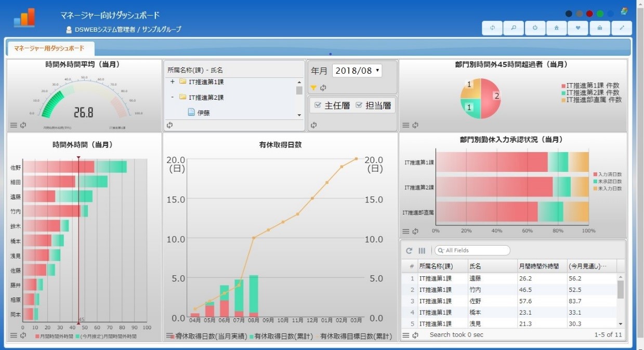Click the refresh button in the top-right toolbar
This screenshot has height=350, width=644.
point(492,28)
